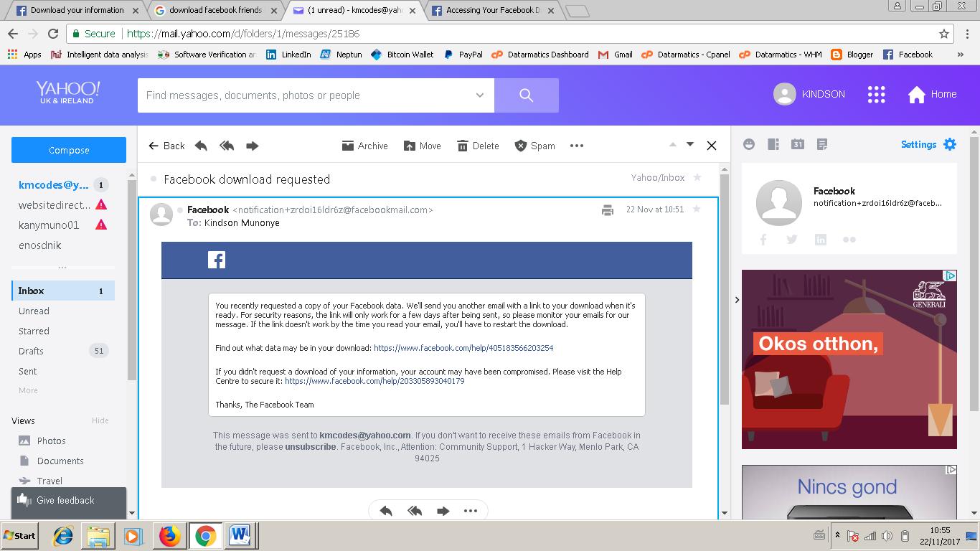Click the Settings gear icon

coord(950,144)
